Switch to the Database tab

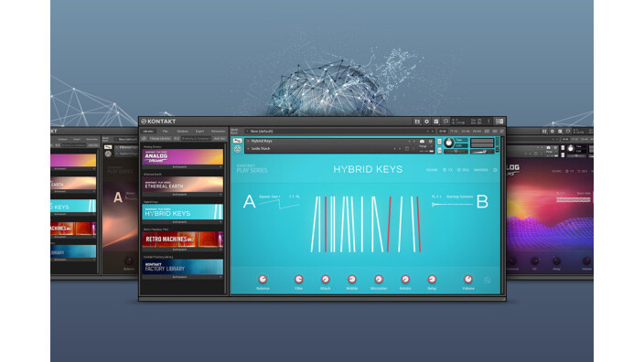point(183,132)
